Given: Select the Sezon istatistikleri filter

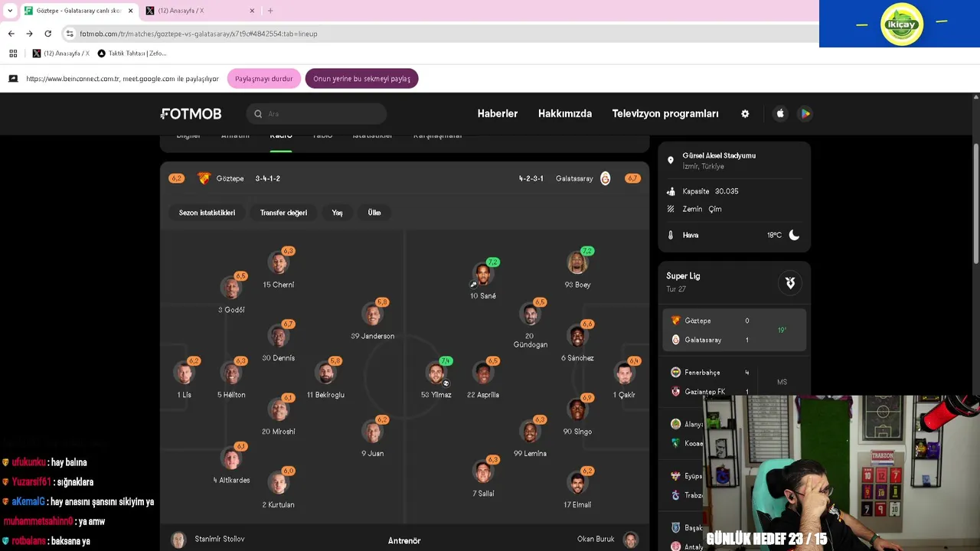Looking at the screenshot, I should pyautogui.click(x=207, y=213).
